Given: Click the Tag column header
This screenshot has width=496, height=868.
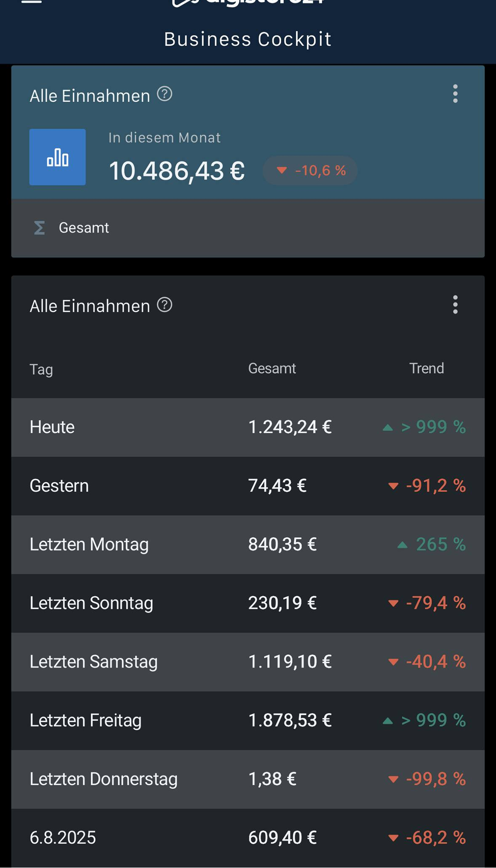Looking at the screenshot, I should click(41, 369).
